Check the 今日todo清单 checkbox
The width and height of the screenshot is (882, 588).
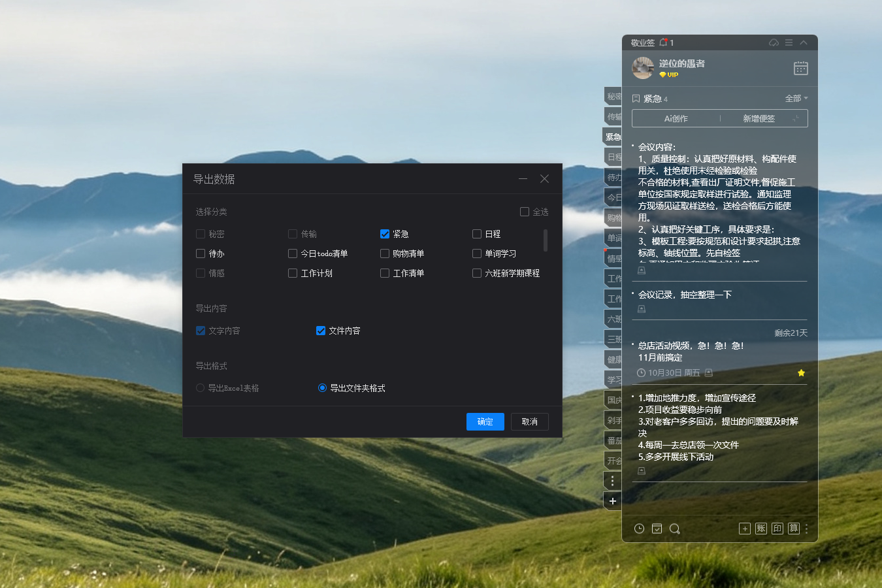pyautogui.click(x=293, y=253)
